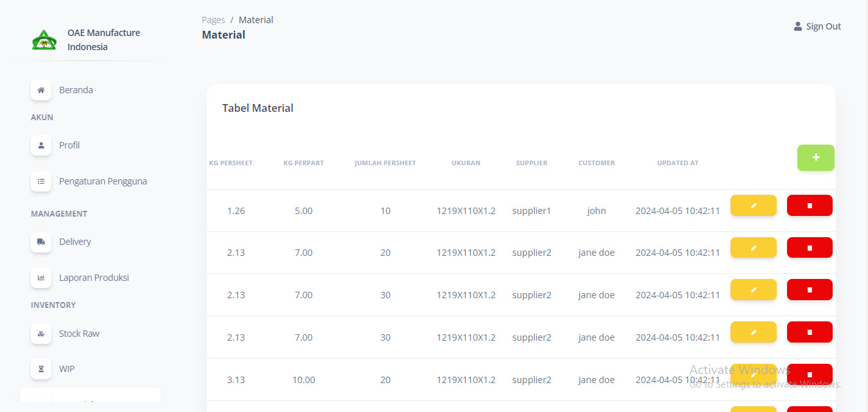Screen dimensions: 868x412
Task: Open the Profil user icon
Action: 41,145
